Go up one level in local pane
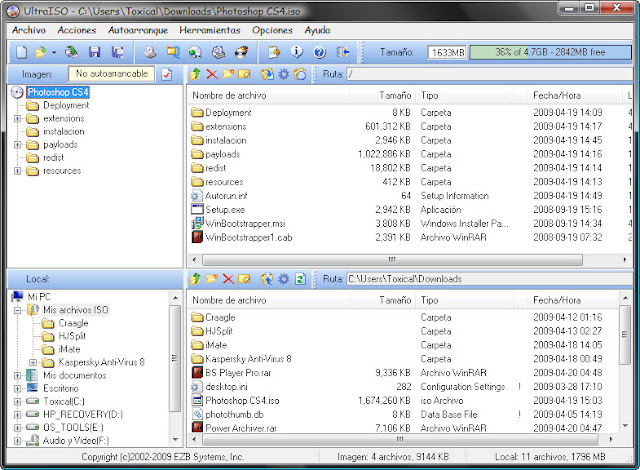The width and height of the screenshot is (640, 470). point(196,279)
